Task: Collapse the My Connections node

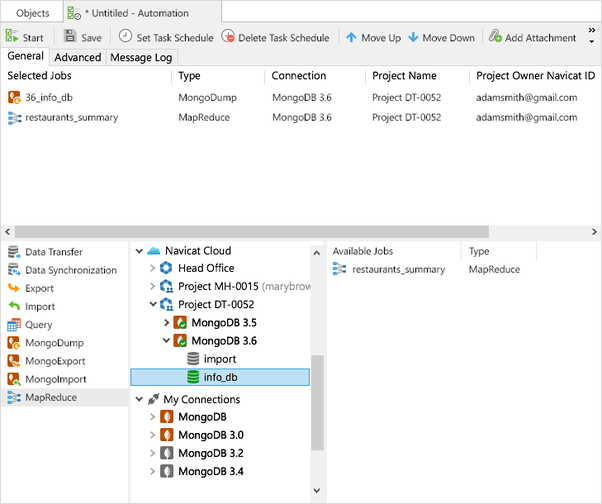Action: coord(139,399)
